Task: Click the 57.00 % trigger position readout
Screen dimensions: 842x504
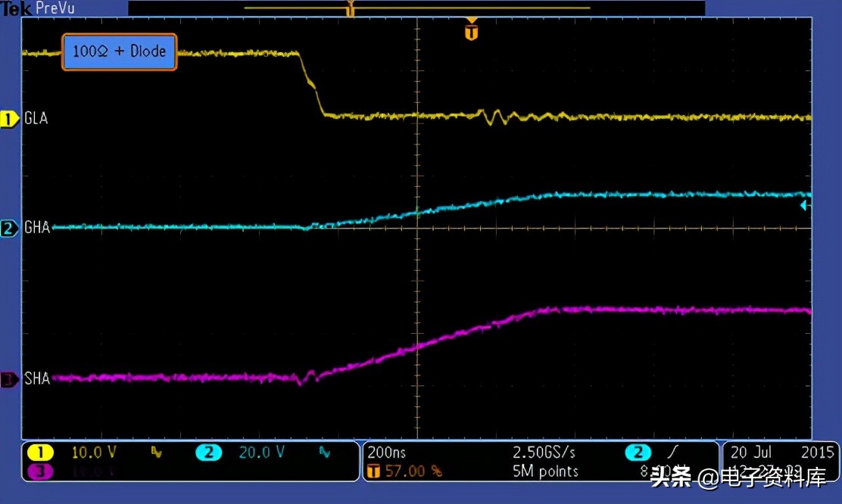Action: pos(413,471)
